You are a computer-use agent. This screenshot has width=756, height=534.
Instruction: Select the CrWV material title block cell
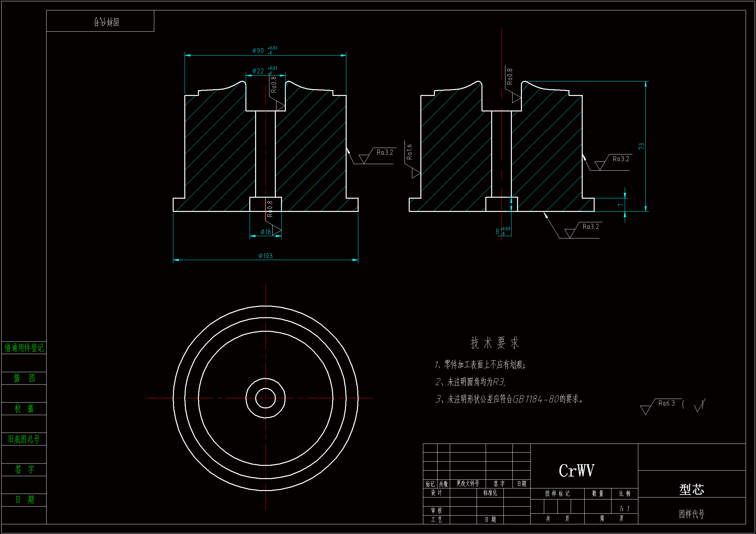click(577, 470)
